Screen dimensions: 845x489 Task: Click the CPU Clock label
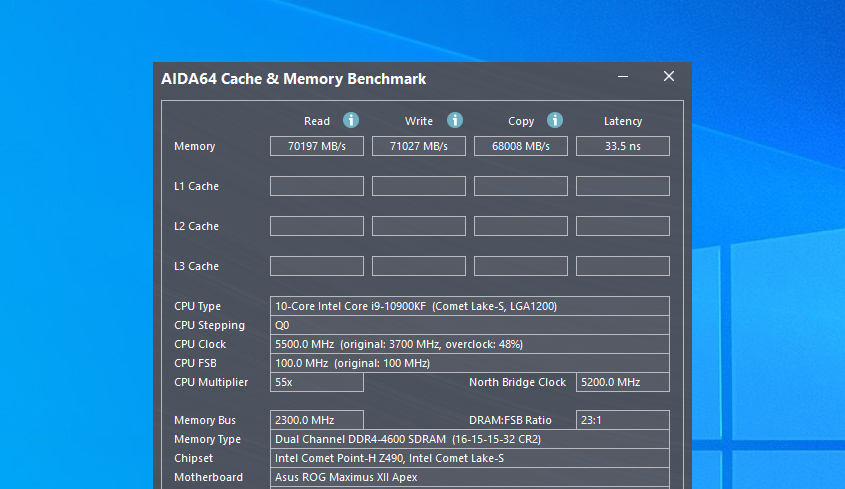[x=200, y=344]
